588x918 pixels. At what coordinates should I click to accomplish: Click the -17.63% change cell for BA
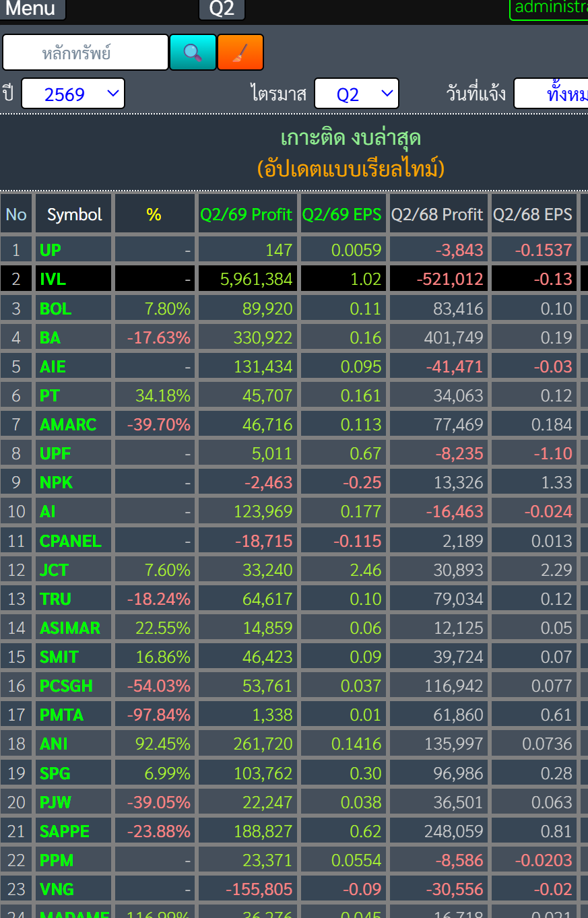[155, 337]
